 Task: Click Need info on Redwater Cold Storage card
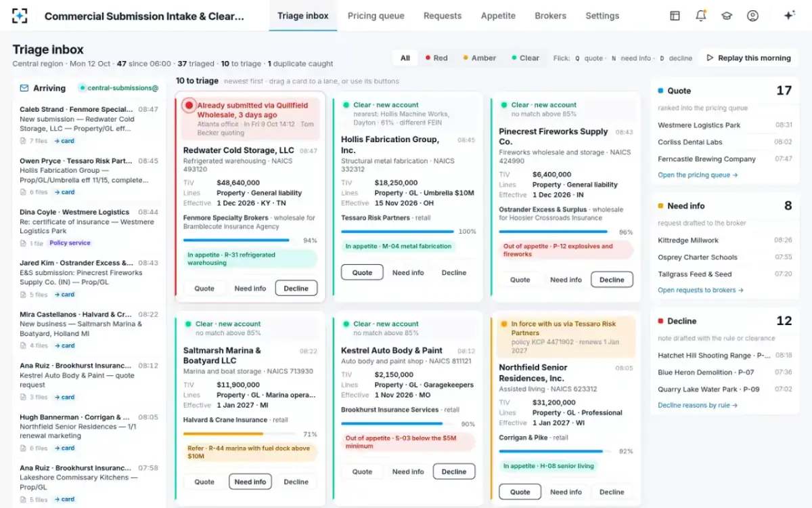pos(250,289)
